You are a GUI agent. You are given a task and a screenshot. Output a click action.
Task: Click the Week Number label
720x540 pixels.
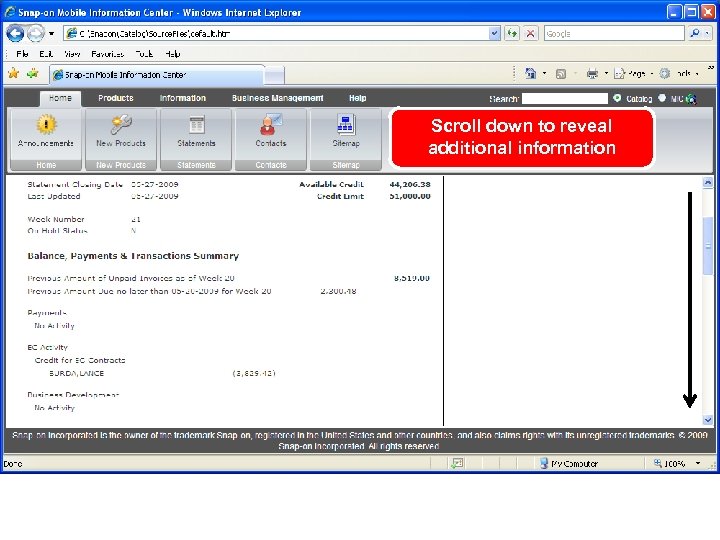tap(56, 219)
